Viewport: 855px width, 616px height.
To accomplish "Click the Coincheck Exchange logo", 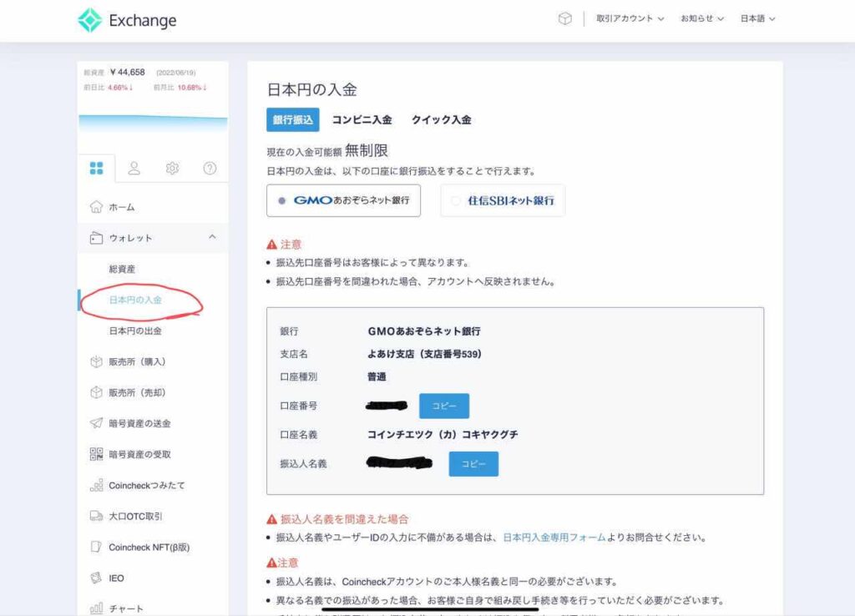I will coord(127,20).
